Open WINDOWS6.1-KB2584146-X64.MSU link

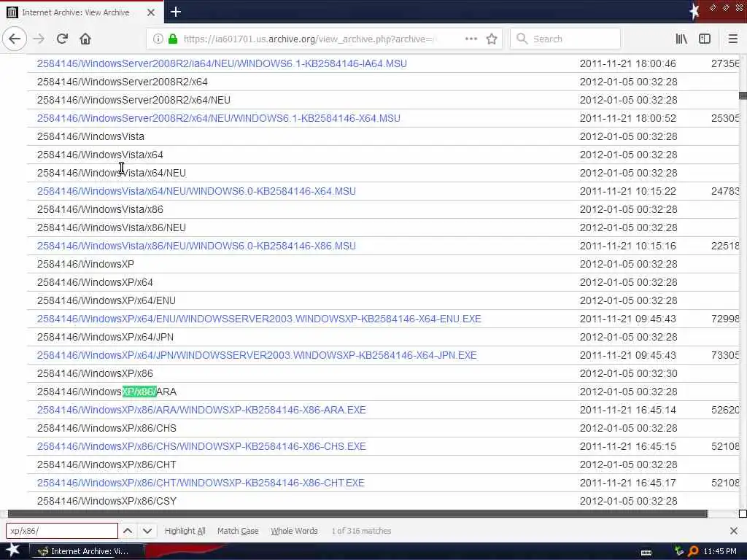[219, 118]
